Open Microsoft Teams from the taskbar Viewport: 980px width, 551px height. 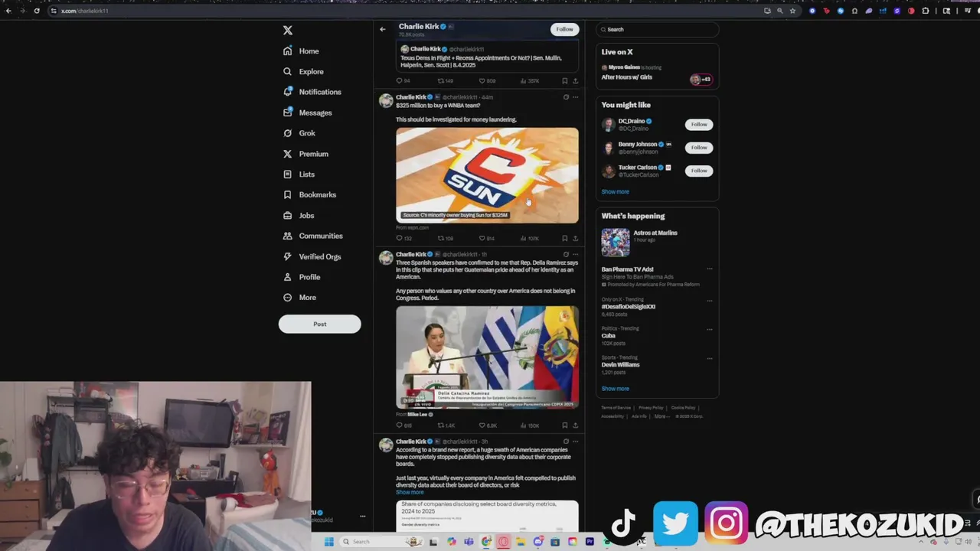point(469,542)
